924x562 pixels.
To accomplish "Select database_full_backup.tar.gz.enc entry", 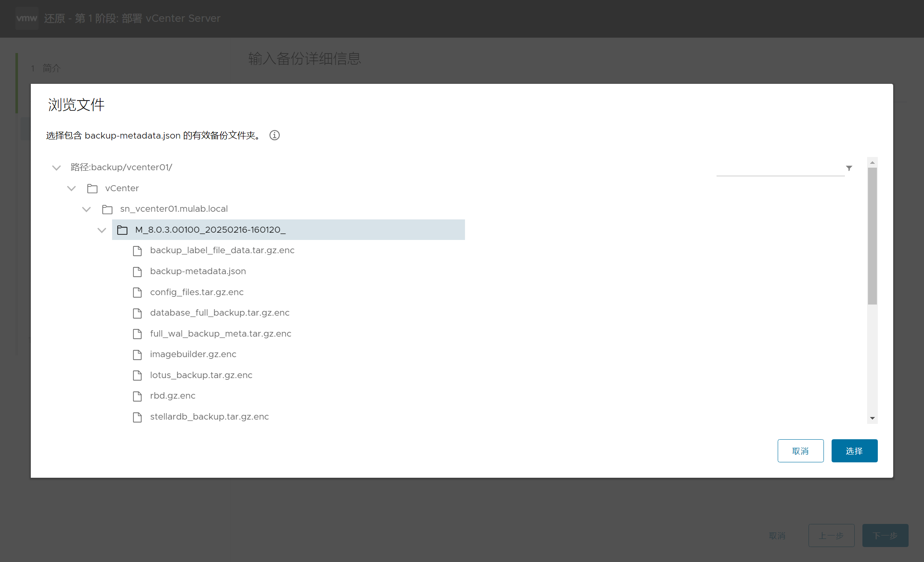I will pyautogui.click(x=219, y=313).
